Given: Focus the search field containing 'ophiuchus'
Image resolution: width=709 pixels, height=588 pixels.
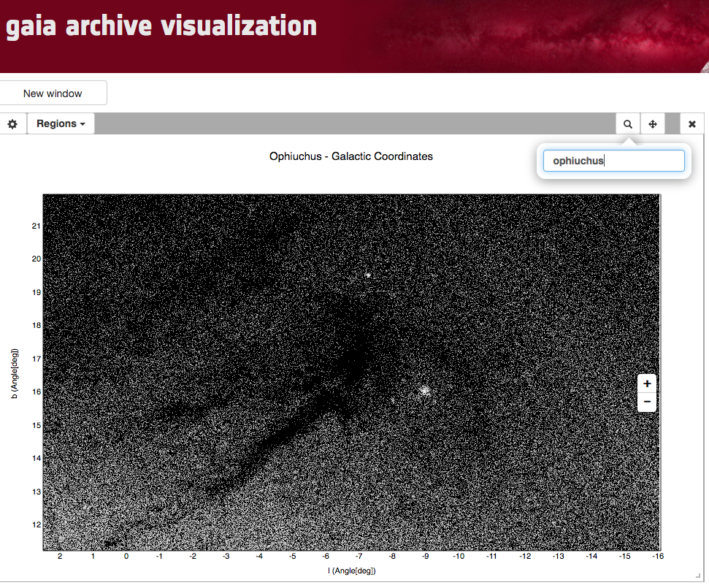Looking at the screenshot, I should point(613,161).
